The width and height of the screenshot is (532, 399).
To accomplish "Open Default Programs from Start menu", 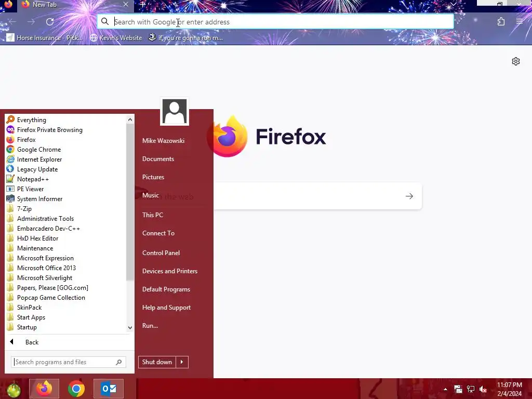I will (x=166, y=289).
